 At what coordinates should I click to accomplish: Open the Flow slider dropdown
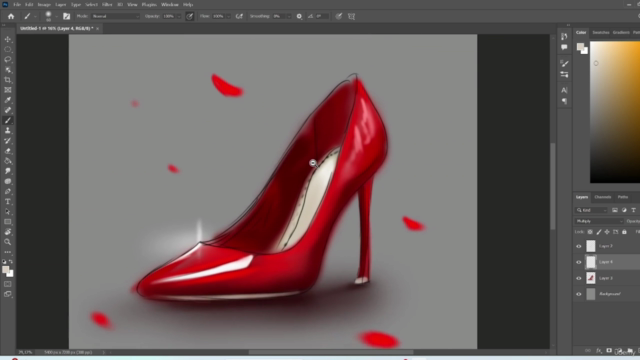[x=228, y=16]
